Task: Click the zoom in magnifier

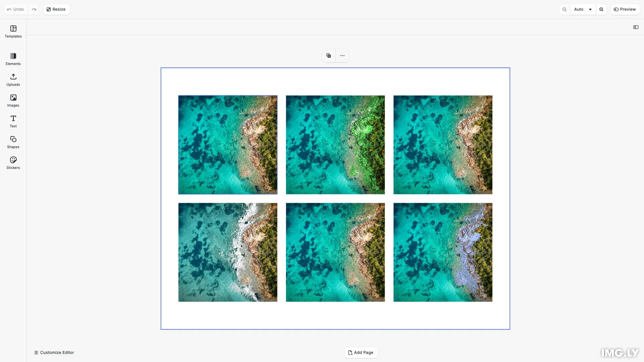Action: [x=601, y=9]
